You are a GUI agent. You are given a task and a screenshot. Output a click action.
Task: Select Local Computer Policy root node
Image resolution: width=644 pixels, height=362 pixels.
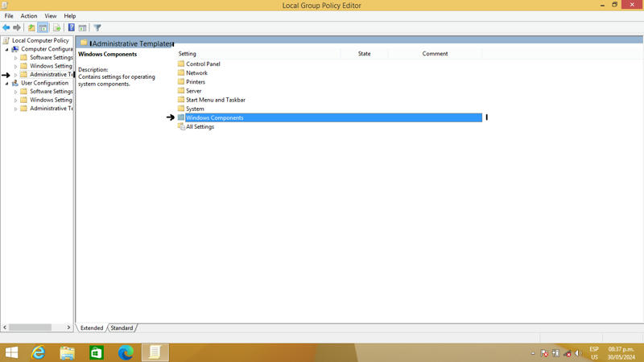[40, 40]
